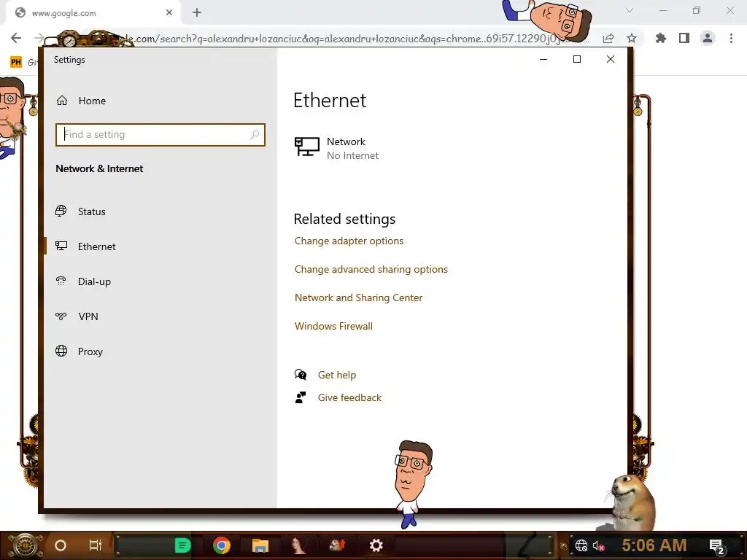Close the www.google.com Chrome tab
Screen dimensions: 747x560
(x=169, y=13)
